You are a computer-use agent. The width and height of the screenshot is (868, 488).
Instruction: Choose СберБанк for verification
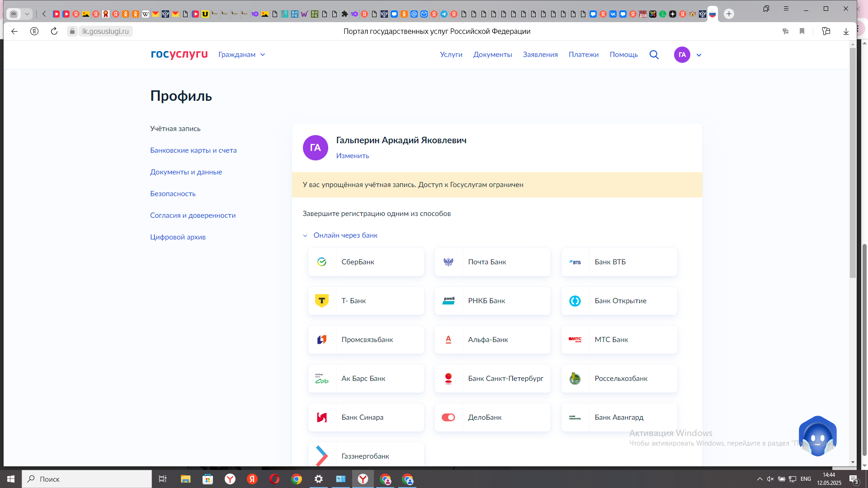[366, 262]
